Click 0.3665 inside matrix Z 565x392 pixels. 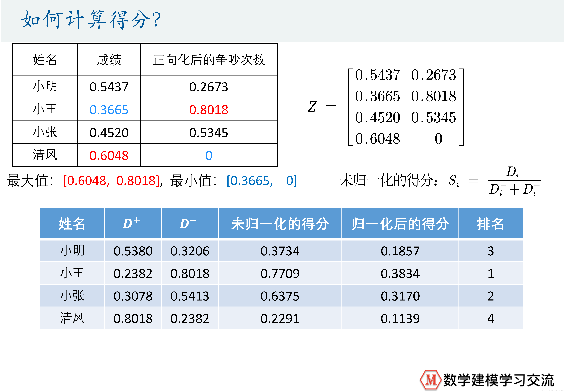pos(378,96)
